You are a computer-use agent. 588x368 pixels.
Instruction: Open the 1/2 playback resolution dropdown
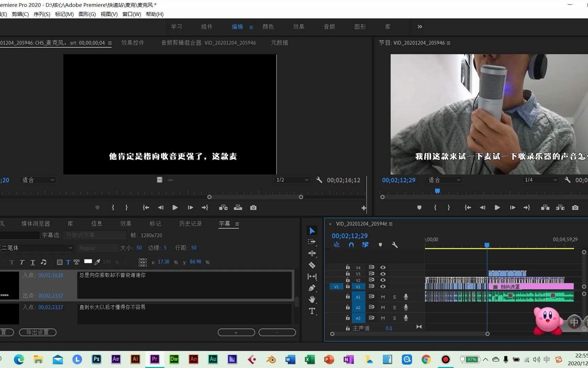292,180
